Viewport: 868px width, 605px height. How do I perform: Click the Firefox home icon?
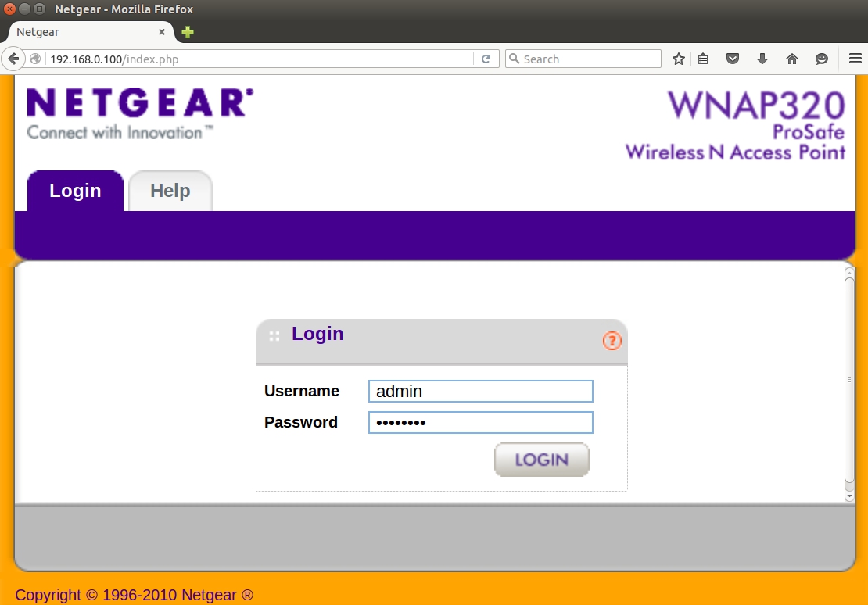pos(791,59)
